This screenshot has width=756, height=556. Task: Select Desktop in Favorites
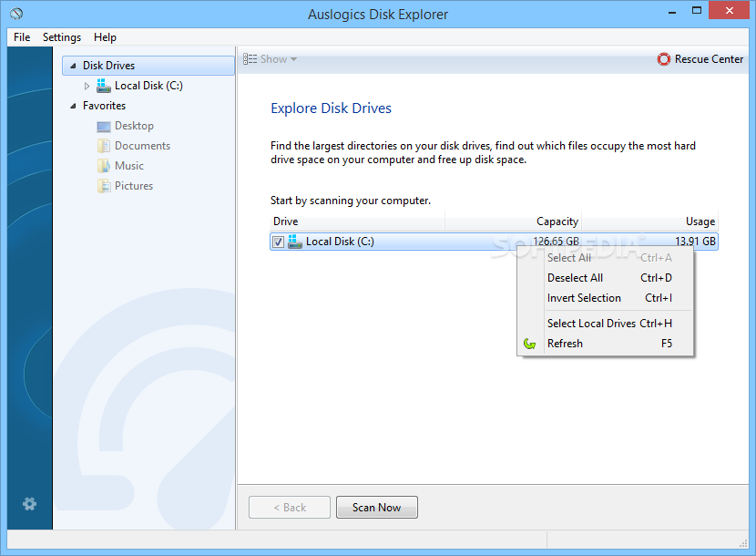[x=134, y=126]
